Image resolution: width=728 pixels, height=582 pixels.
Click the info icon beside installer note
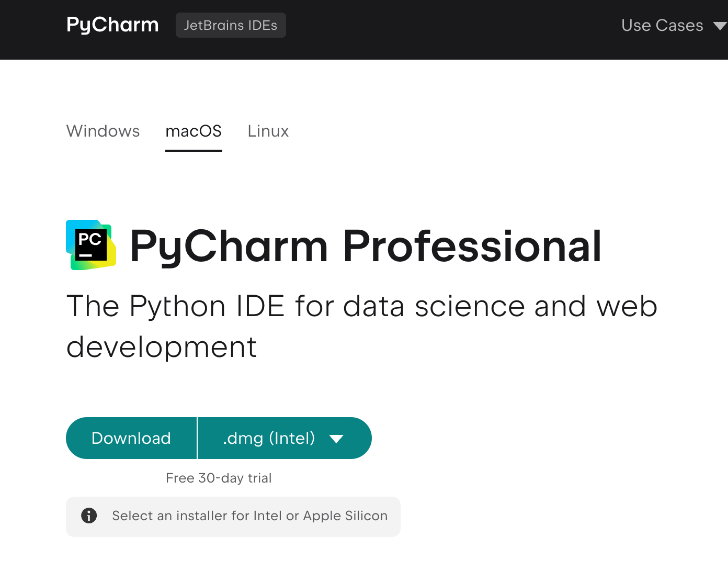click(89, 516)
